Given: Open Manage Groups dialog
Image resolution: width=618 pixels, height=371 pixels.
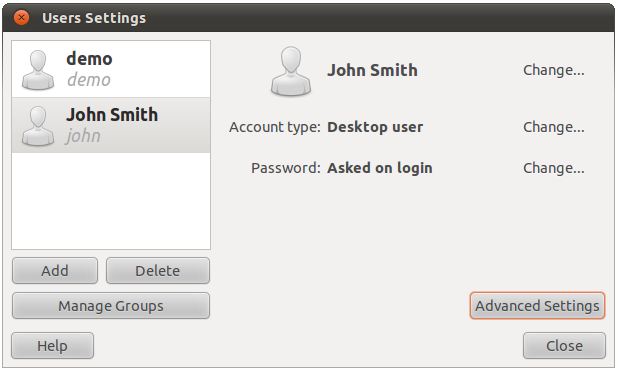Looking at the screenshot, I should click(x=111, y=306).
